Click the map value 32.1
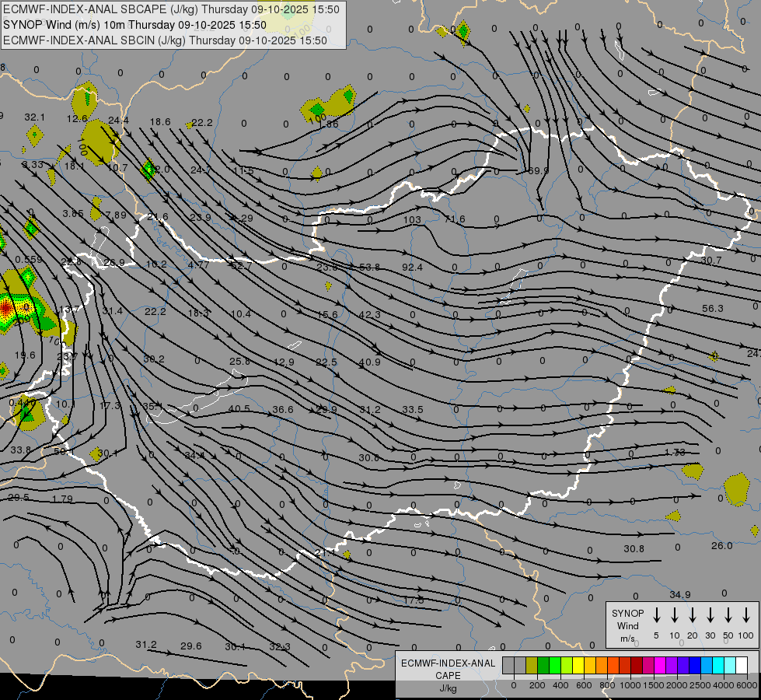The image size is (761, 700). point(34,117)
